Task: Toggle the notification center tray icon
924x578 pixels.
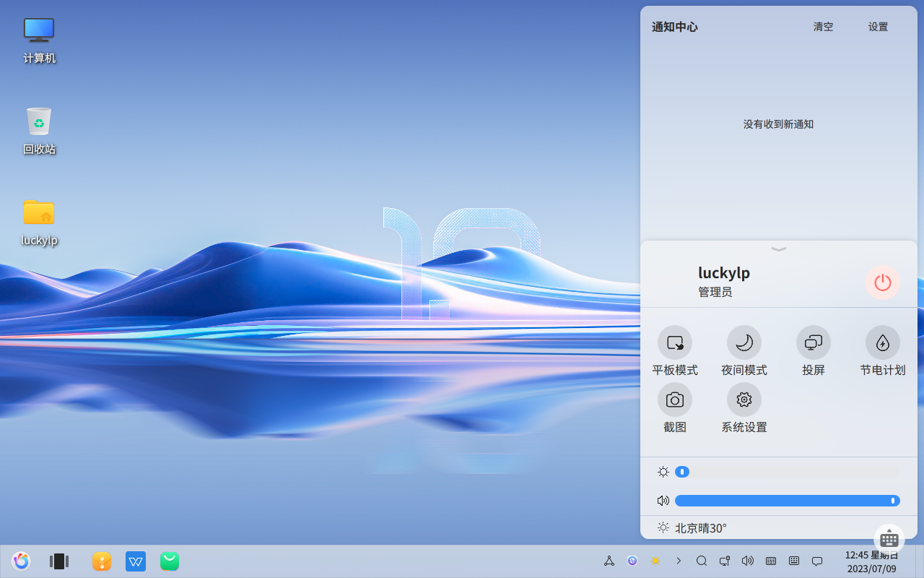Action: coord(817,561)
